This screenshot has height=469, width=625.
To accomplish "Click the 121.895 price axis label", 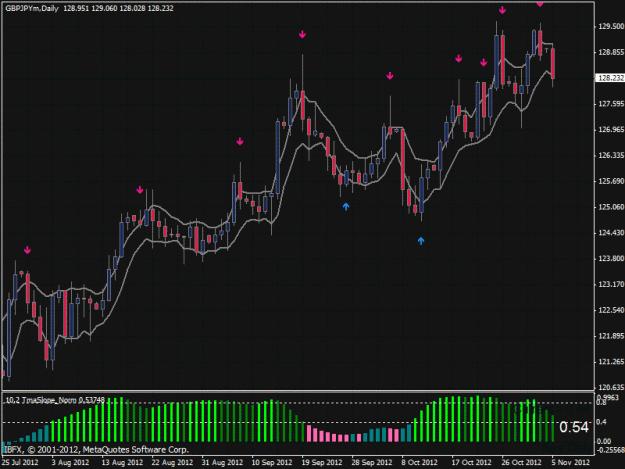I will (611, 336).
